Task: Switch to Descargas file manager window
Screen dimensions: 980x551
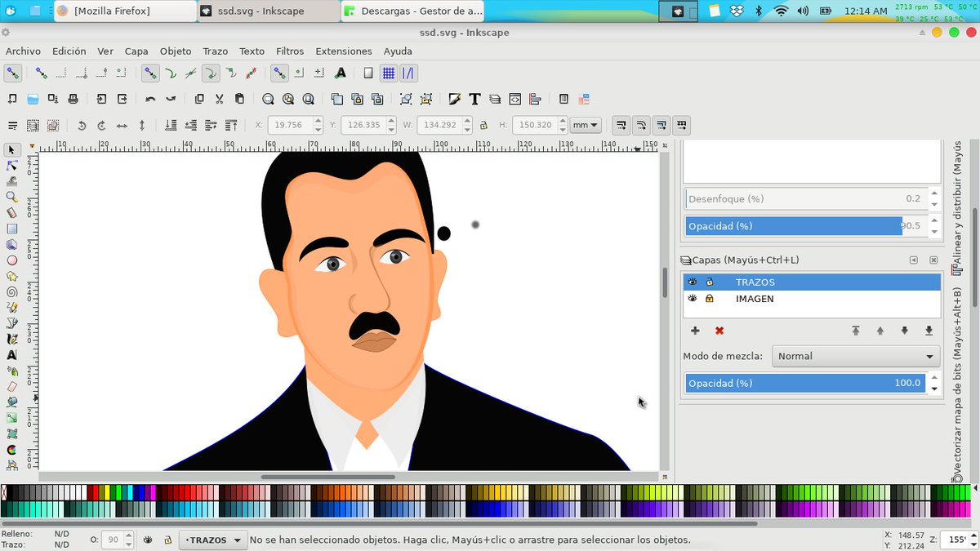Action: (x=412, y=11)
